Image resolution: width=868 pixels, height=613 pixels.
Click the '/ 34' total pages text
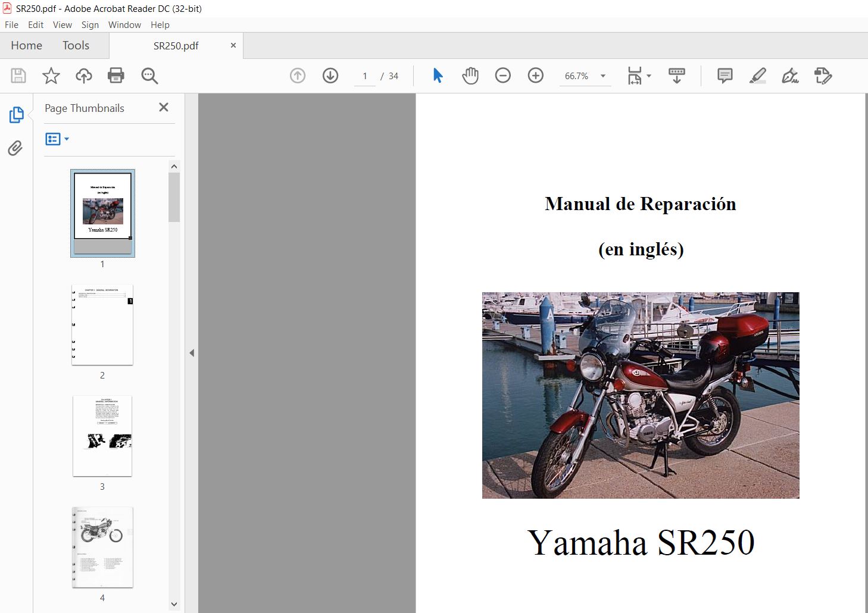[x=389, y=76]
